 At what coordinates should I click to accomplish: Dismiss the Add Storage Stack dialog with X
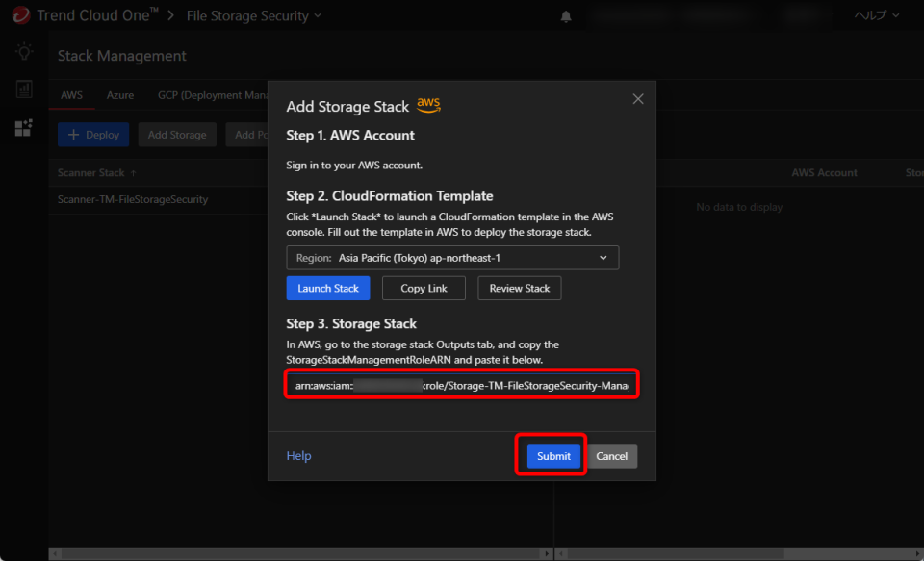pos(637,98)
